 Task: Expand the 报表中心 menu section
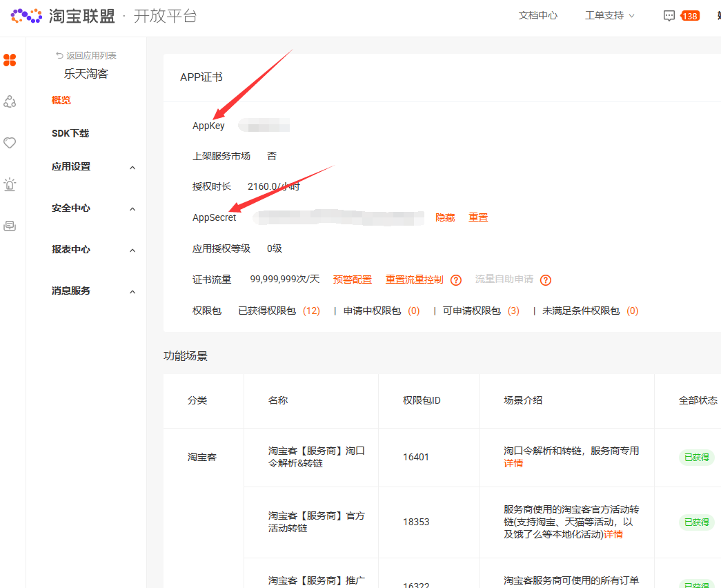(93, 249)
